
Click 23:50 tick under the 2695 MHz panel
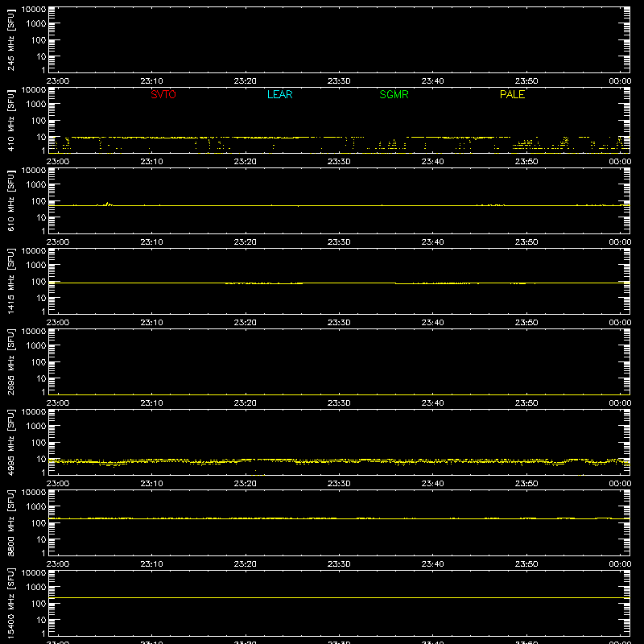[x=526, y=403]
